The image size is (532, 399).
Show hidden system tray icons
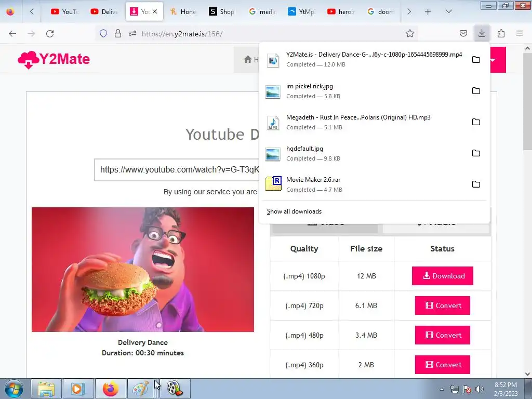point(442,389)
